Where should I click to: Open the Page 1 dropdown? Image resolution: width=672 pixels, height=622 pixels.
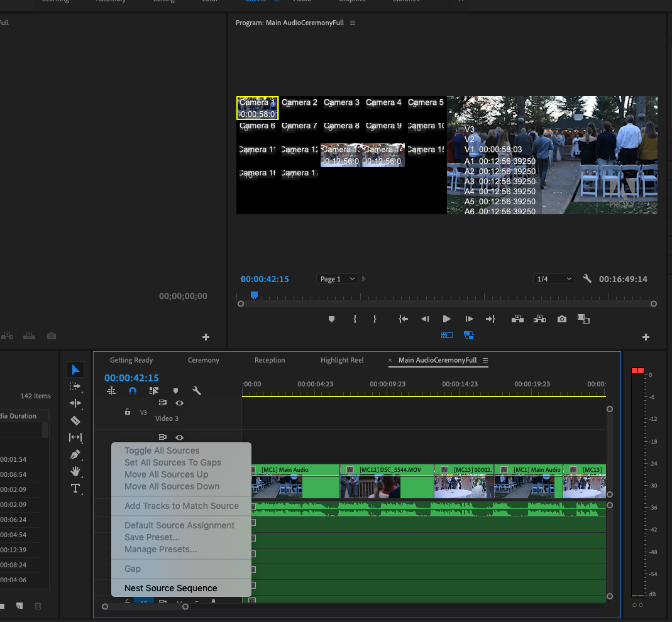point(336,278)
